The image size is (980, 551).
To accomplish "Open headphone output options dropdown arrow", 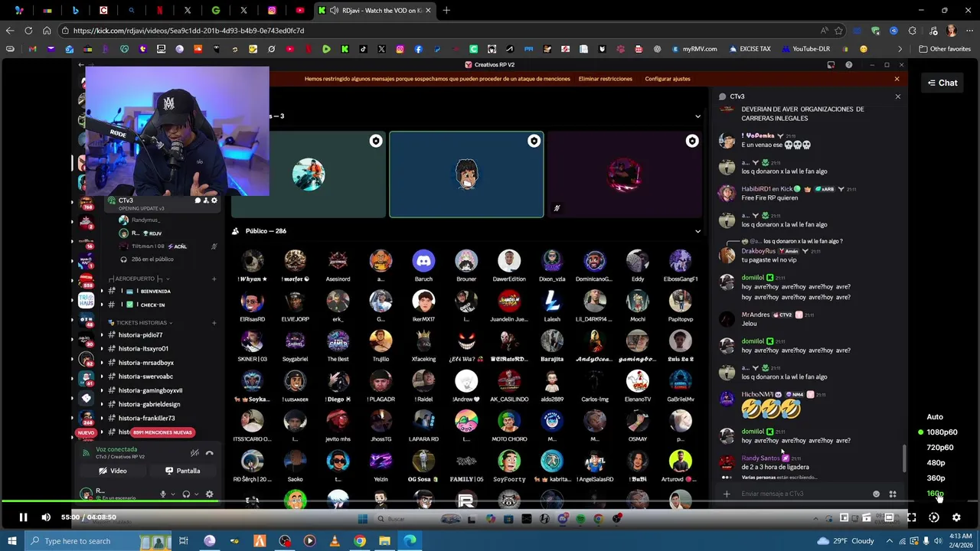I will tap(196, 494).
